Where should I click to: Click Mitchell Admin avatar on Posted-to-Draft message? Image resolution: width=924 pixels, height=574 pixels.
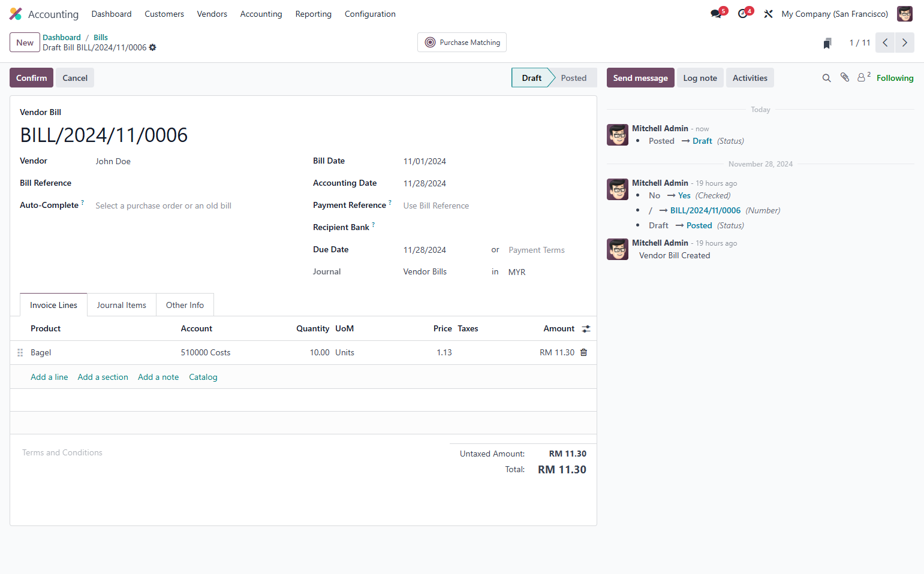coord(618,135)
